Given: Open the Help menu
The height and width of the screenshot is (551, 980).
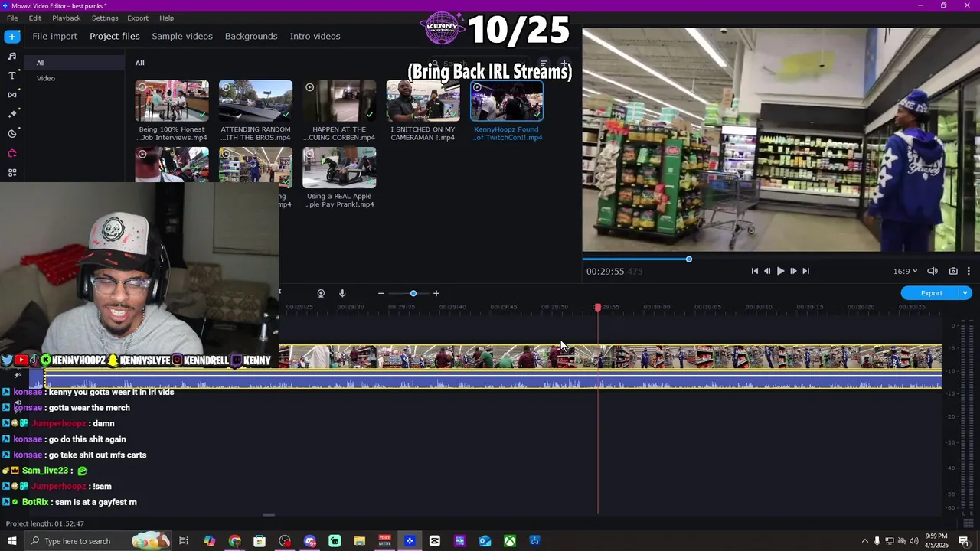Looking at the screenshot, I should pyautogui.click(x=167, y=18).
